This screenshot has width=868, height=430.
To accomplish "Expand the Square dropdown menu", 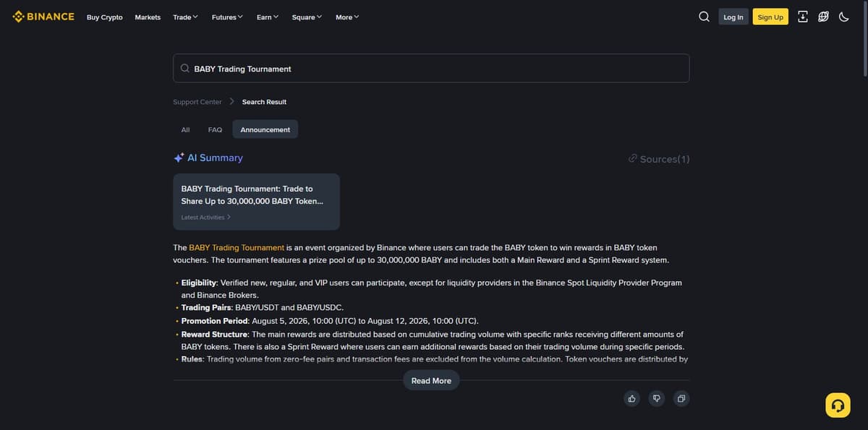I will pos(307,17).
